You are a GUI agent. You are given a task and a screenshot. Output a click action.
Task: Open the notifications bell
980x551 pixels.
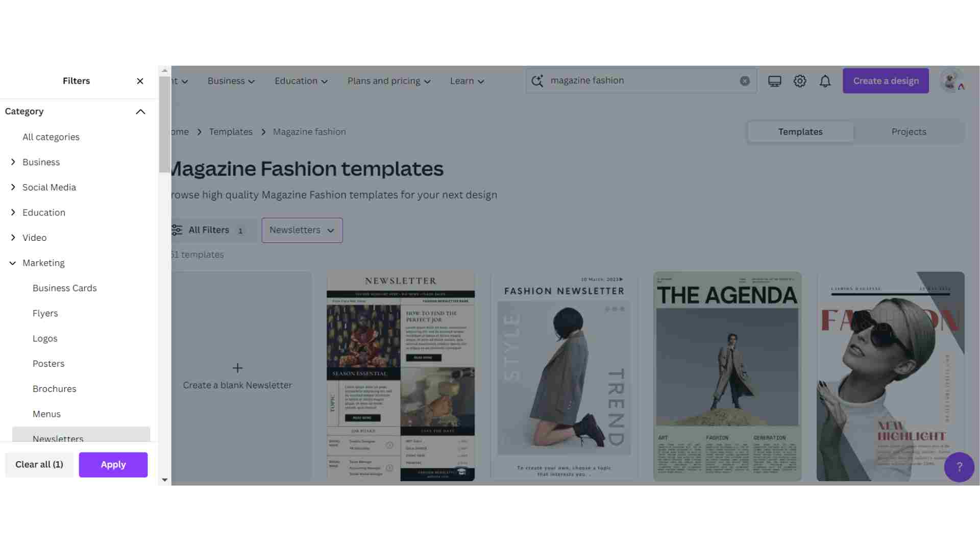click(825, 81)
